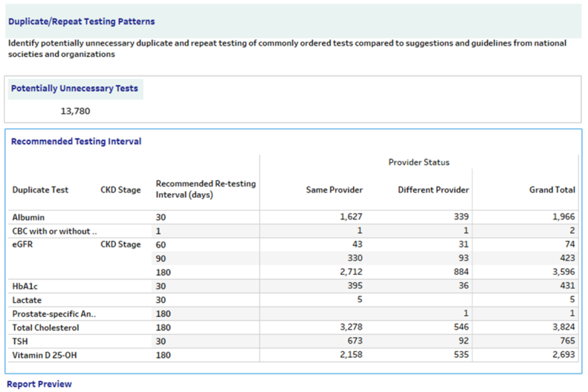The image size is (588, 392).
Task: Select the TSH row
Action: 20,341
